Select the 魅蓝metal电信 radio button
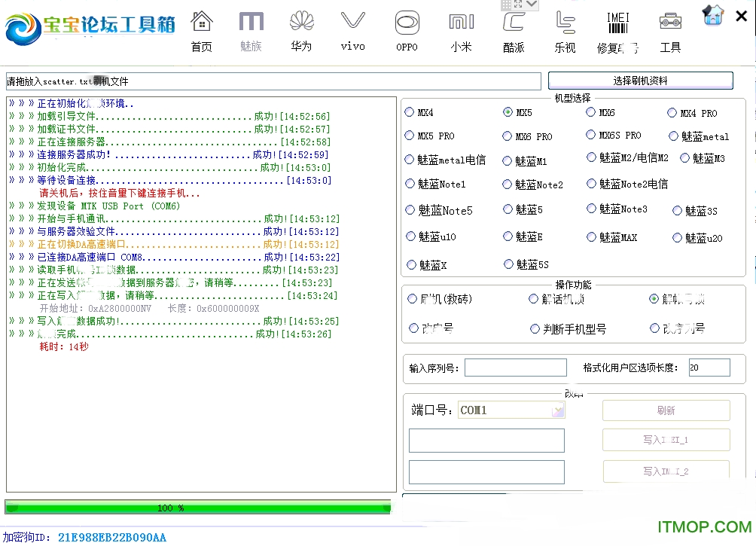This screenshot has width=756, height=546. 410,159
